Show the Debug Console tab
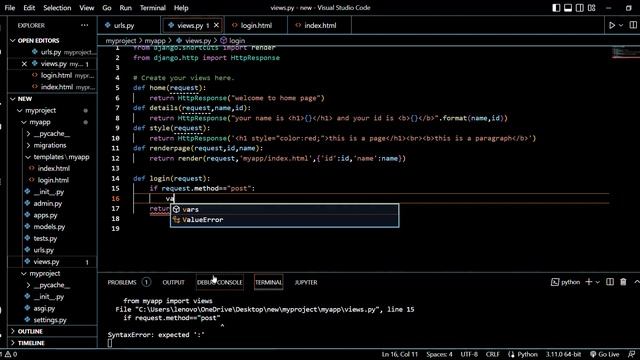 220,282
